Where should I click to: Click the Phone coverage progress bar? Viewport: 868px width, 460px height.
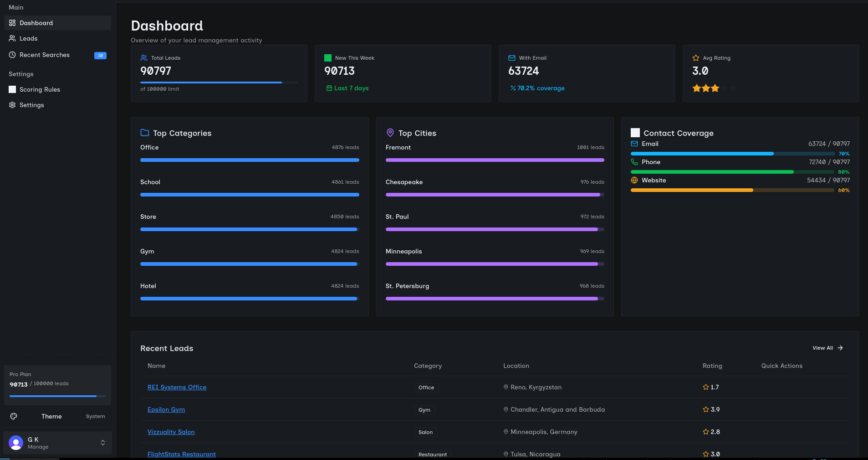pyautogui.click(x=732, y=172)
